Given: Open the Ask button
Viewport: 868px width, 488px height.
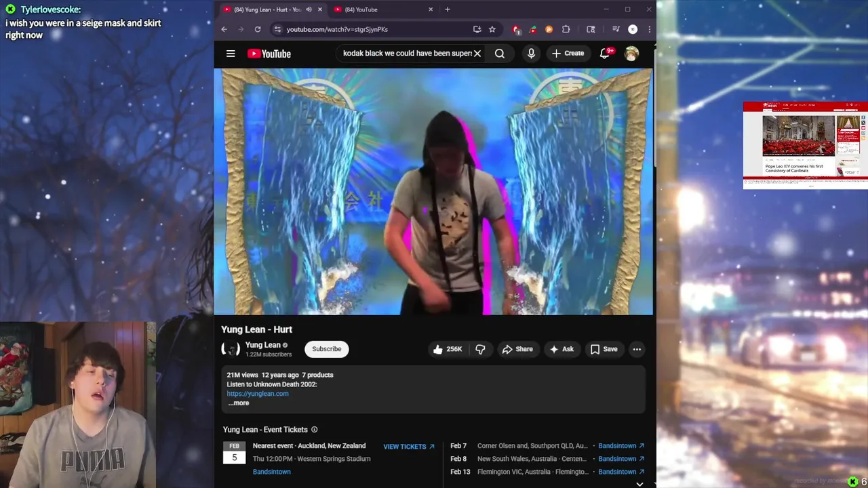Looking at the screenshot, I should click(x=561, y=349).
